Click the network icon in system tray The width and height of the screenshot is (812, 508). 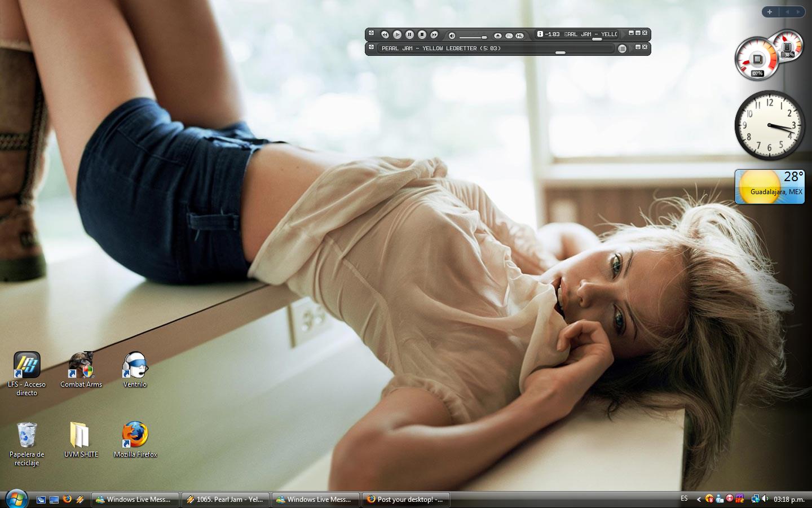(x=755, y=499)
